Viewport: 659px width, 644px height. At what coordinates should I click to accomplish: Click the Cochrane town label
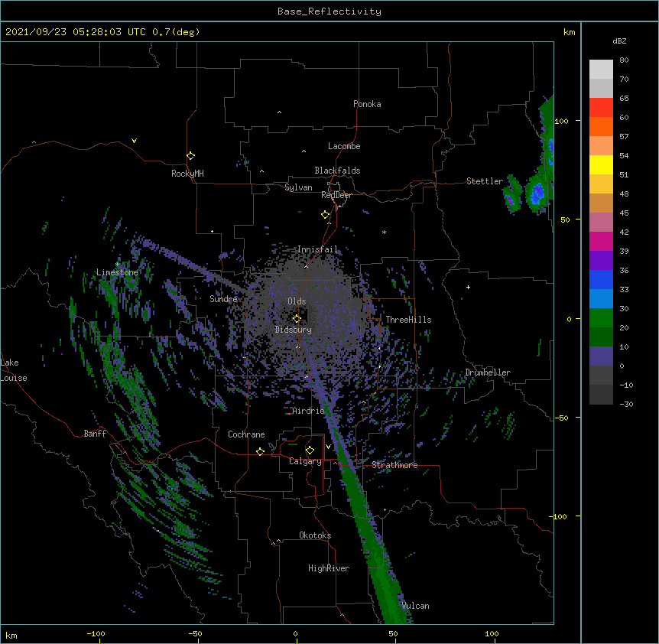[246, 434]
